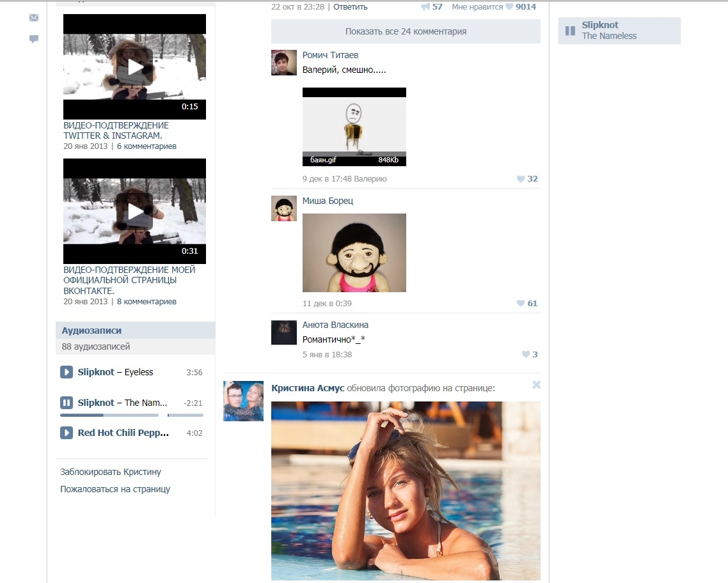Click the megaphone share icon with 57
Viewport: 728px width, 583px height.
coord(431,7)
